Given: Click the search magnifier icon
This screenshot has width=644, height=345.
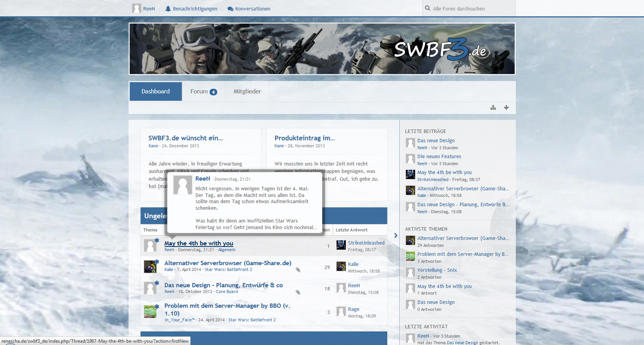Looking at the screenshot, I should [x=428, y=8].
